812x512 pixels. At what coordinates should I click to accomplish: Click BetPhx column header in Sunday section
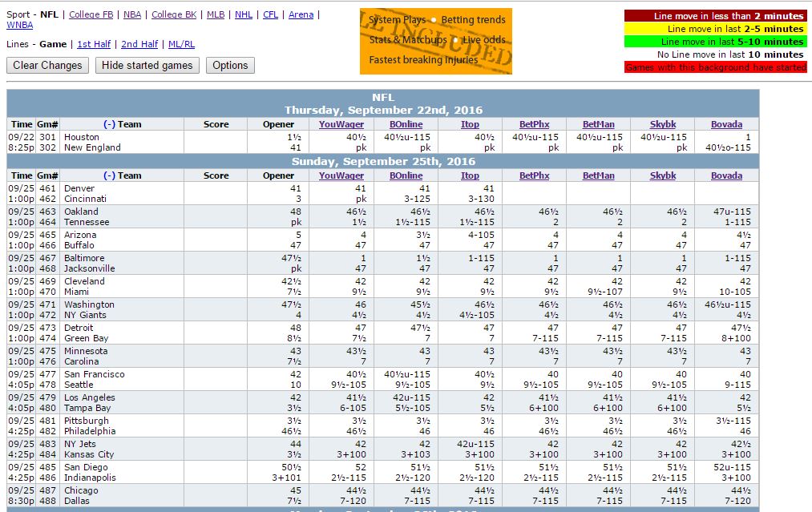point(534,175)
